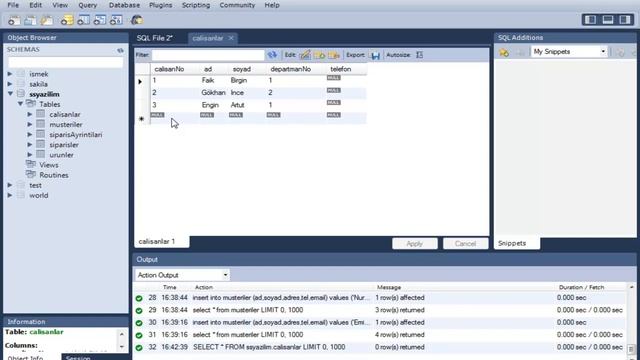Click the Cancel button
The image size is (640, 360).
pos(465,244)
